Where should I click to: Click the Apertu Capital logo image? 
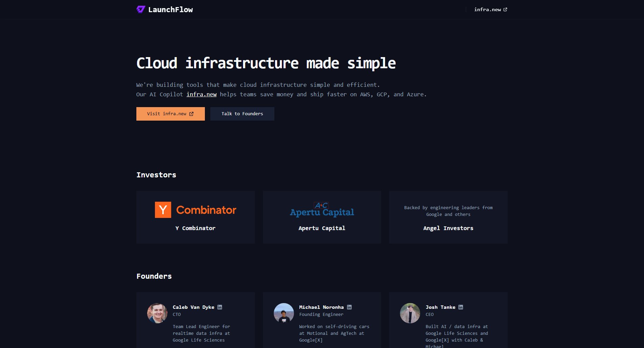(322, 209)
